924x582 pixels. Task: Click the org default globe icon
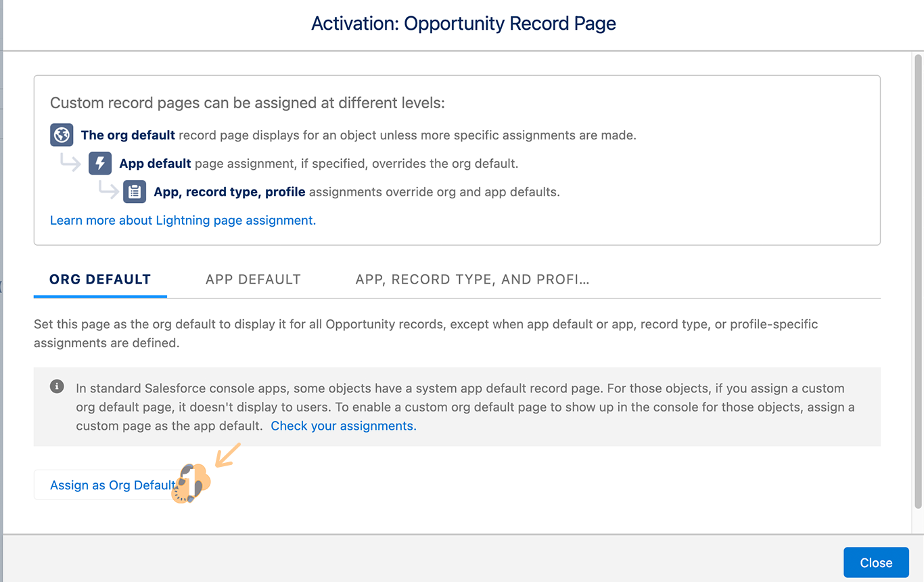coord(62,135)
